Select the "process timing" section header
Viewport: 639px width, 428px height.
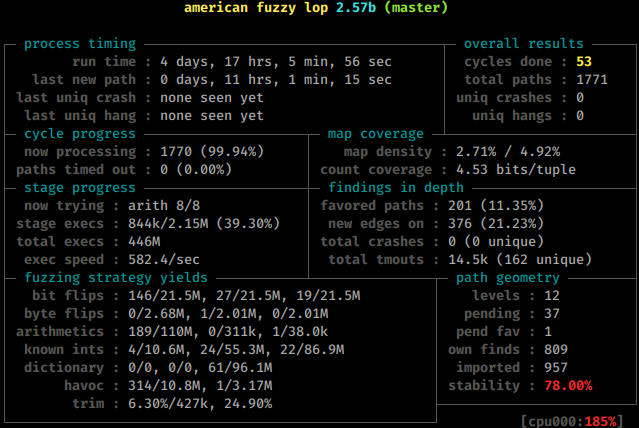pos(80,44)
